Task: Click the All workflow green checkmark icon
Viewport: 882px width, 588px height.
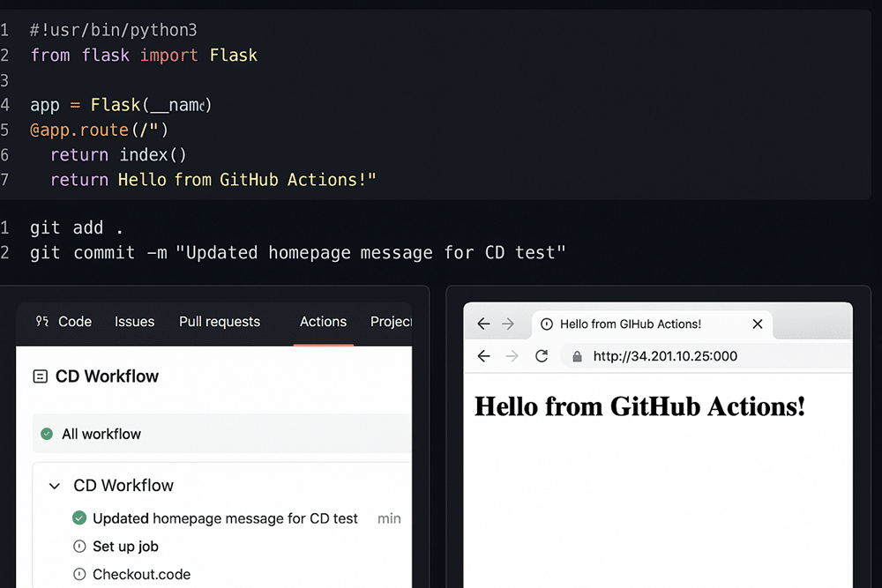Action: pos(47,434)
